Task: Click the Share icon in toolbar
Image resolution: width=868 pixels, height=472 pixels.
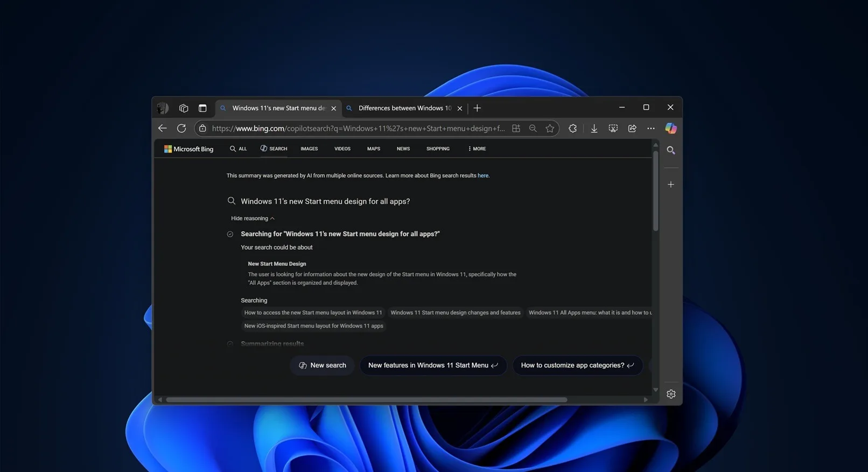Action: (632, 128)
